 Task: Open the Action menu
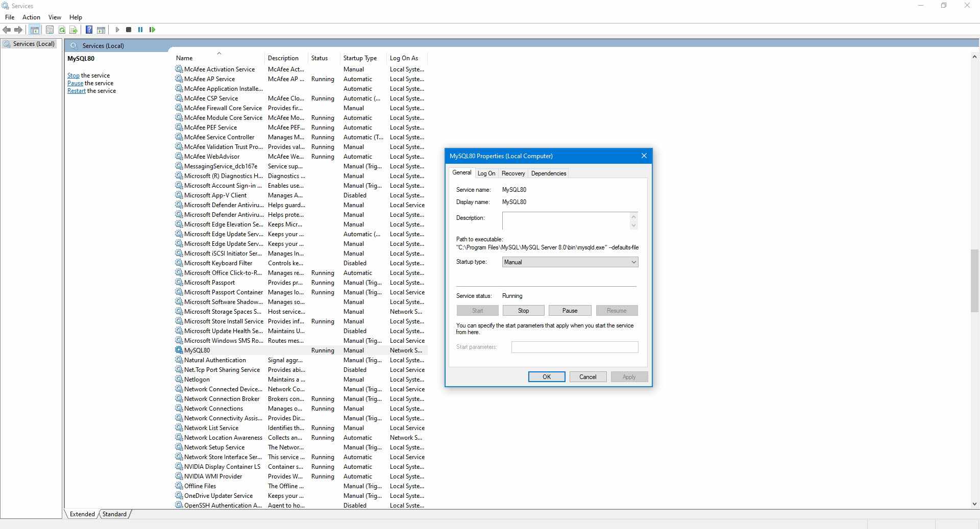coord(31,17)
